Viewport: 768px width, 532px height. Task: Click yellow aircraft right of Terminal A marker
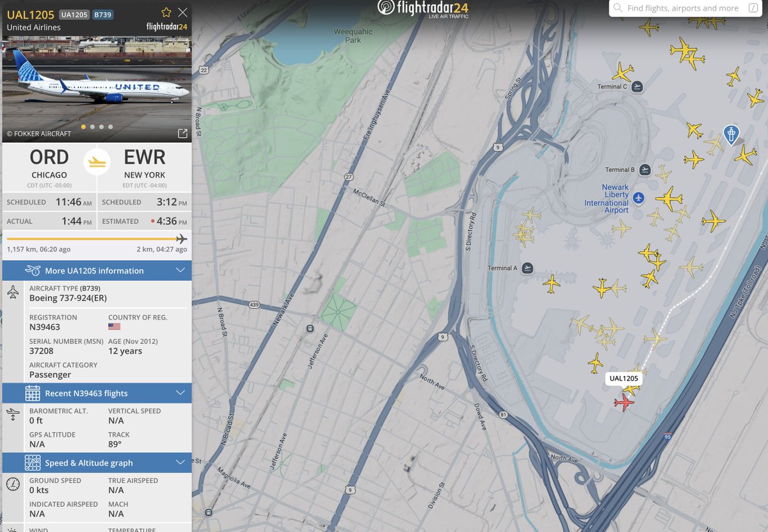(552, 283)
